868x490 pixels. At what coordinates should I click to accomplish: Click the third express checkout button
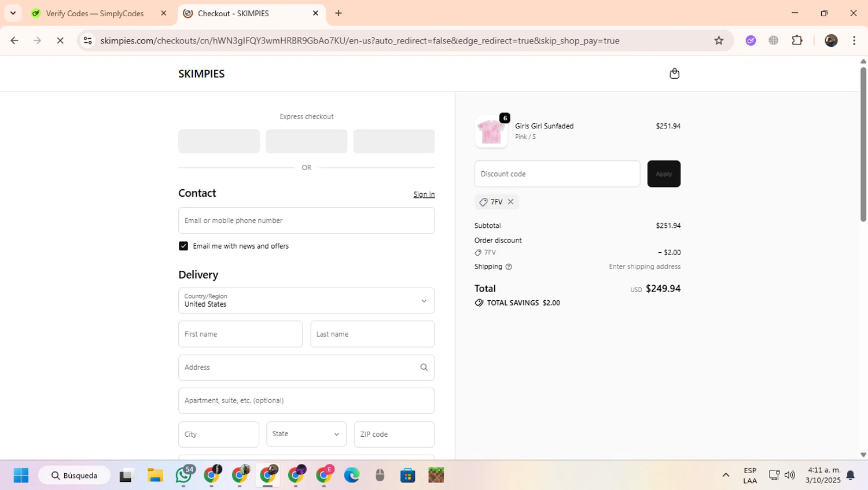click(394, 141)
